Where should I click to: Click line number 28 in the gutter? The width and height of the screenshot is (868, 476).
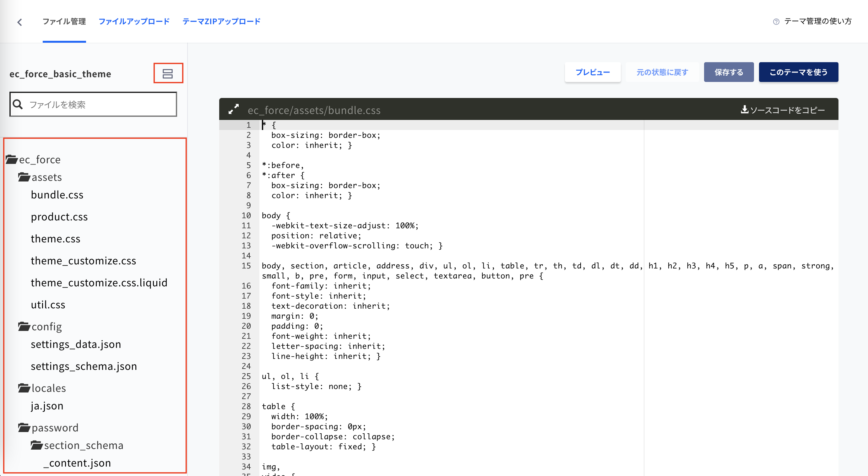(x=246, y=406)
